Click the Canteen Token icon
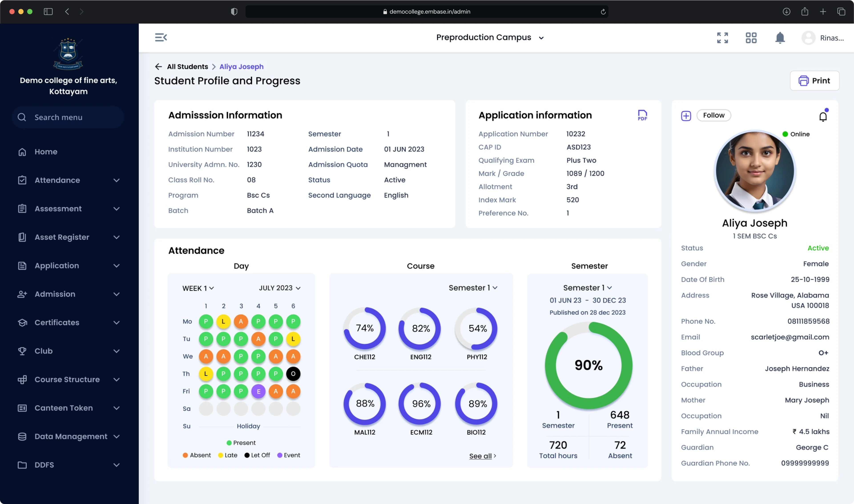The width and height of the screenshot is (854, 504). coord(22,408)
